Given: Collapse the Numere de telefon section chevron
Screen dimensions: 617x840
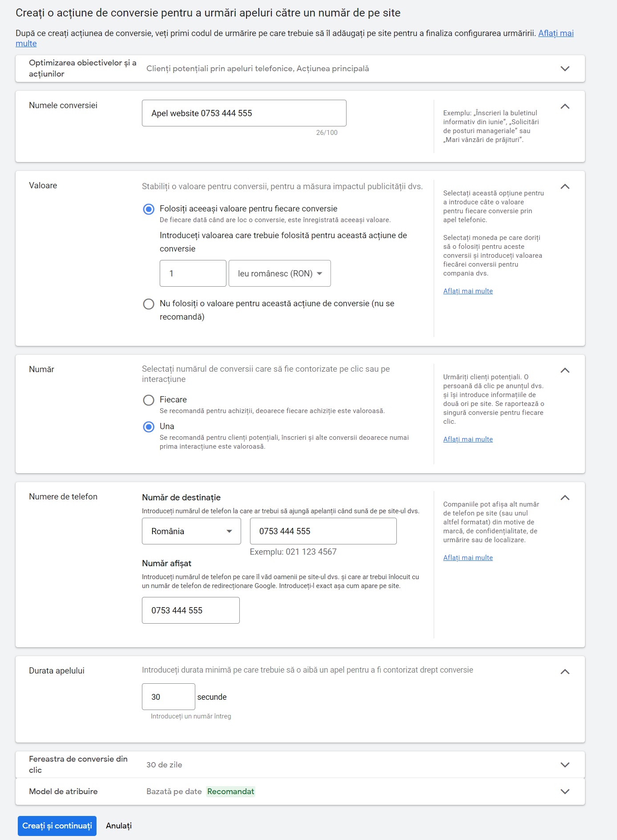Looking at the screenshot, I should click(x=565, y=498).
